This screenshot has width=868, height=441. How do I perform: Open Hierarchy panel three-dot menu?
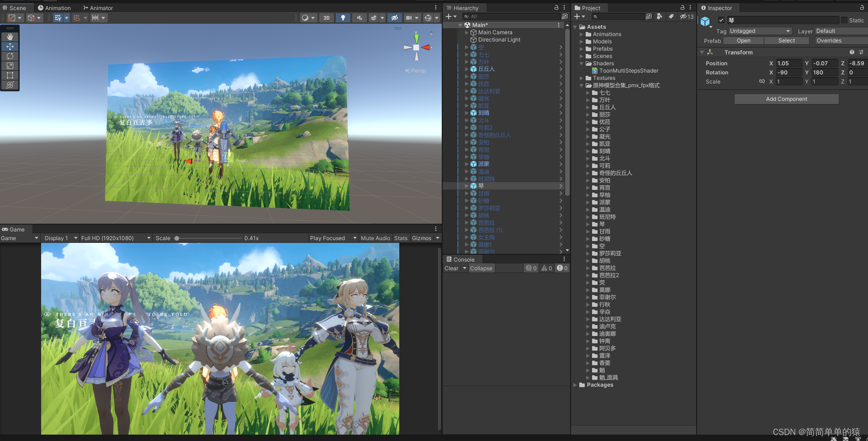pos(564,8)
